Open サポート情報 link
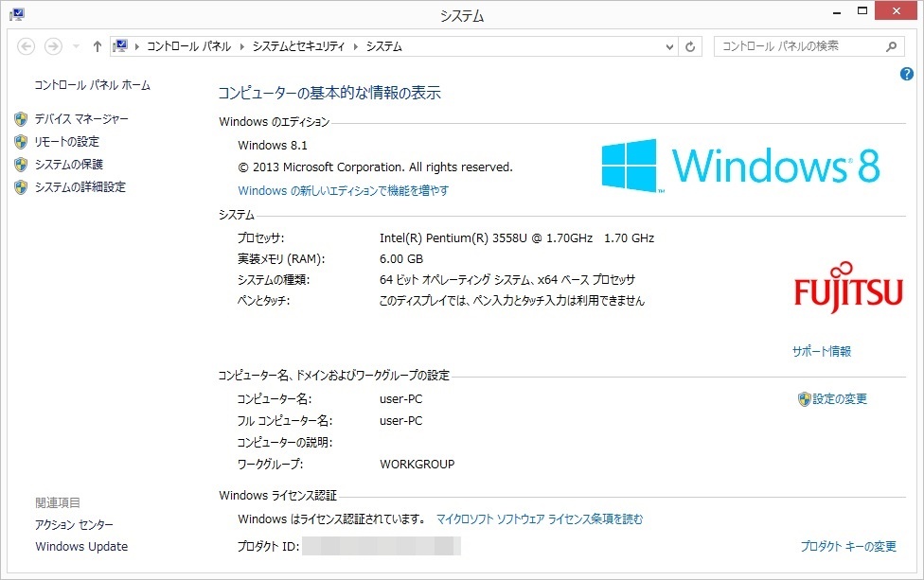924x580 pixels. (822, 352)
